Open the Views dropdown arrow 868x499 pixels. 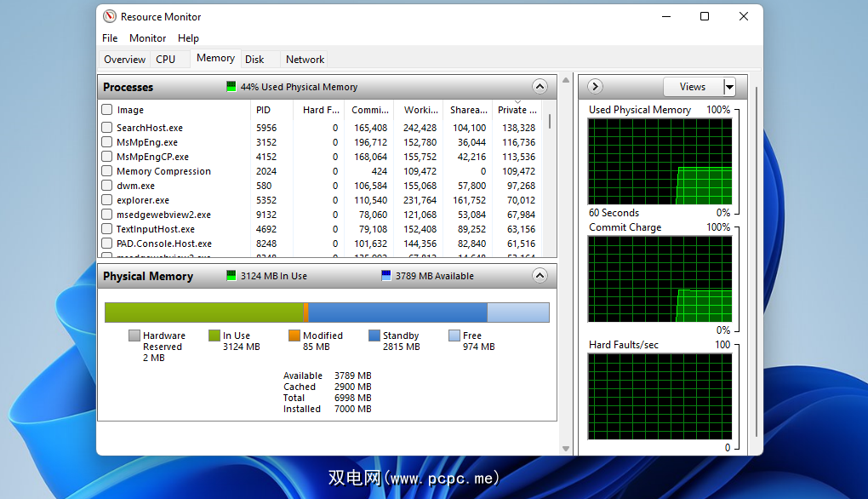point(729,87)
